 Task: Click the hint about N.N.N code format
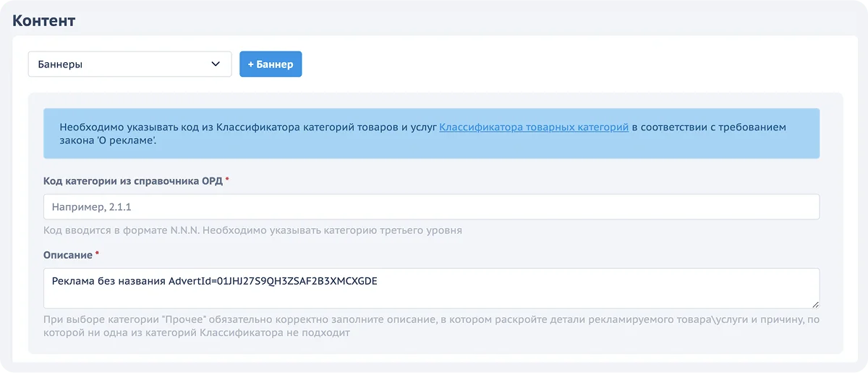[252, 230]
